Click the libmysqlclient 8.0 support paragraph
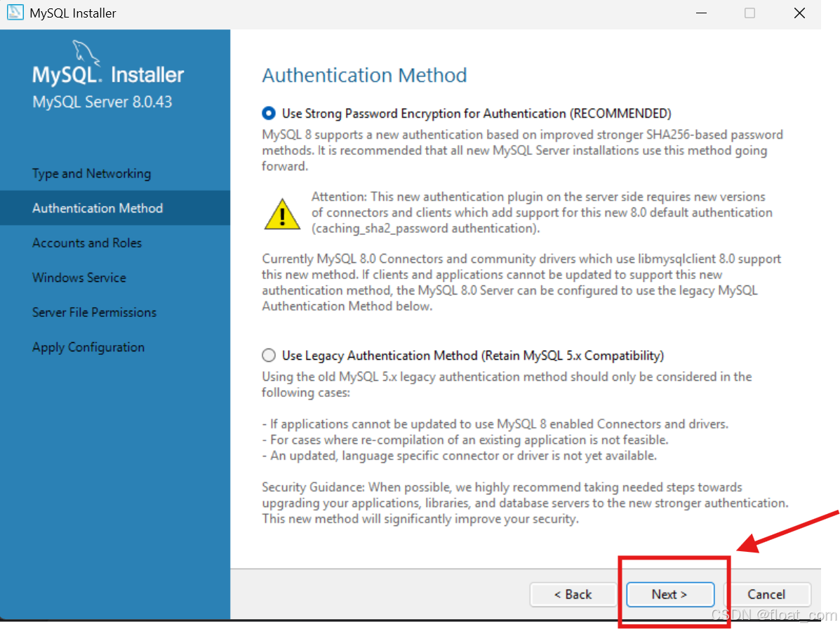The width and height of the screenshot is (840, 629). (521, 283)
